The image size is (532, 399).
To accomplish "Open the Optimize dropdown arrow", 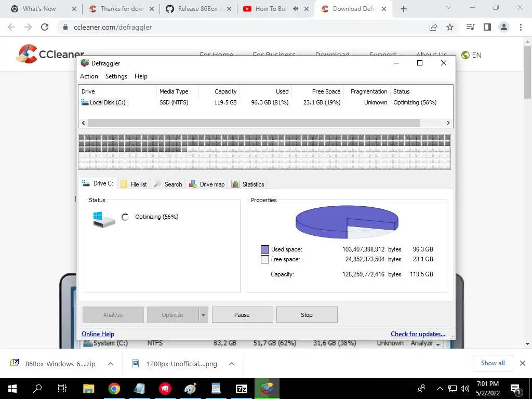I will coord(203,315).
